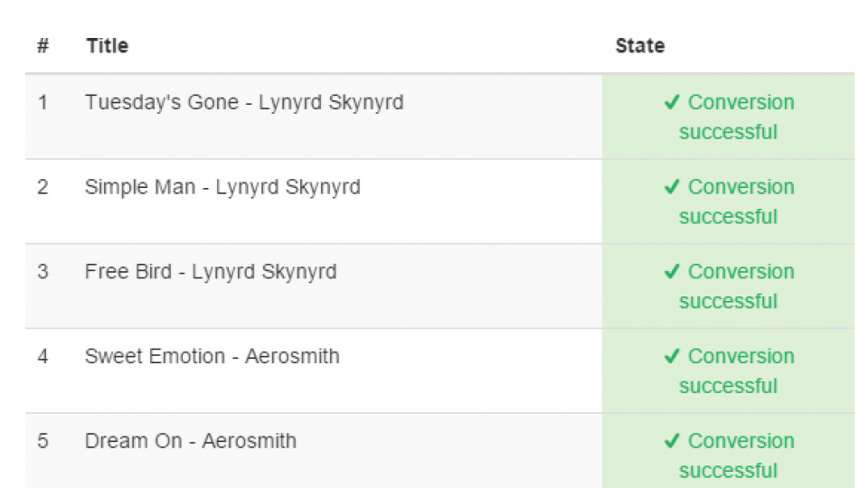Select Simple Man - Lynyrd Skynyrd title
Viewport: 868px width, 488px height.
222,188
